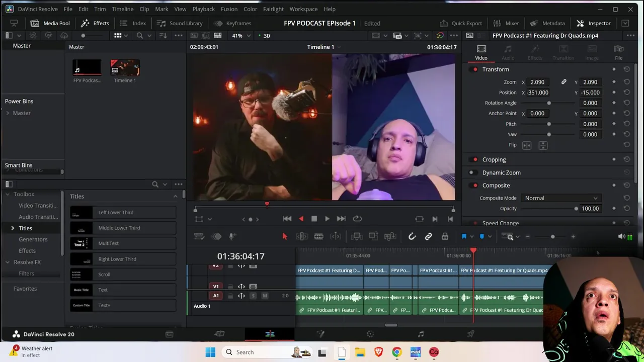Open the Media page icon
Screen dimensions: 644x362
click(169, 334)
